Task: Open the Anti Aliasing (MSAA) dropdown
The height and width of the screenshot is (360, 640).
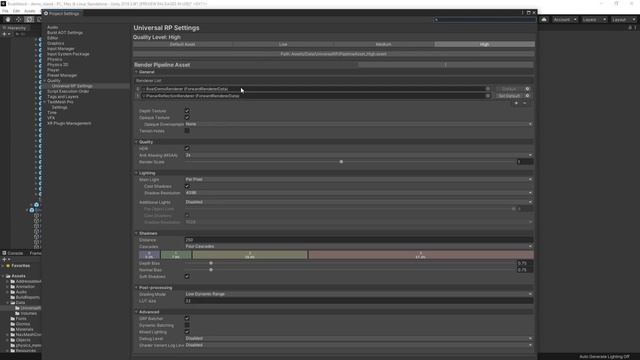Action: pyautogui.click(x=359, y=155)
